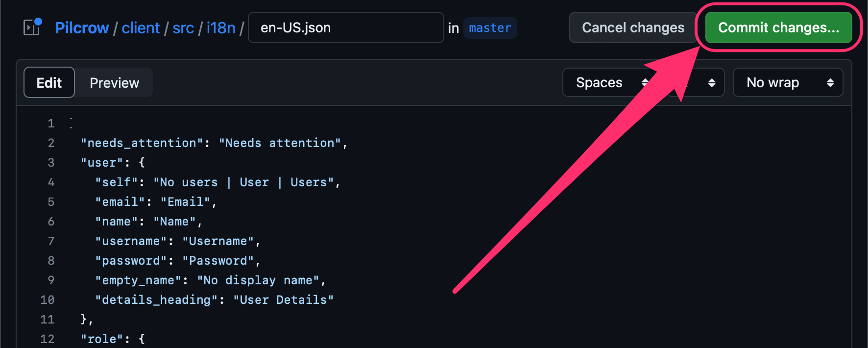Click the en-US.json filename field
The image size is (868, 348).
(346, 27)
